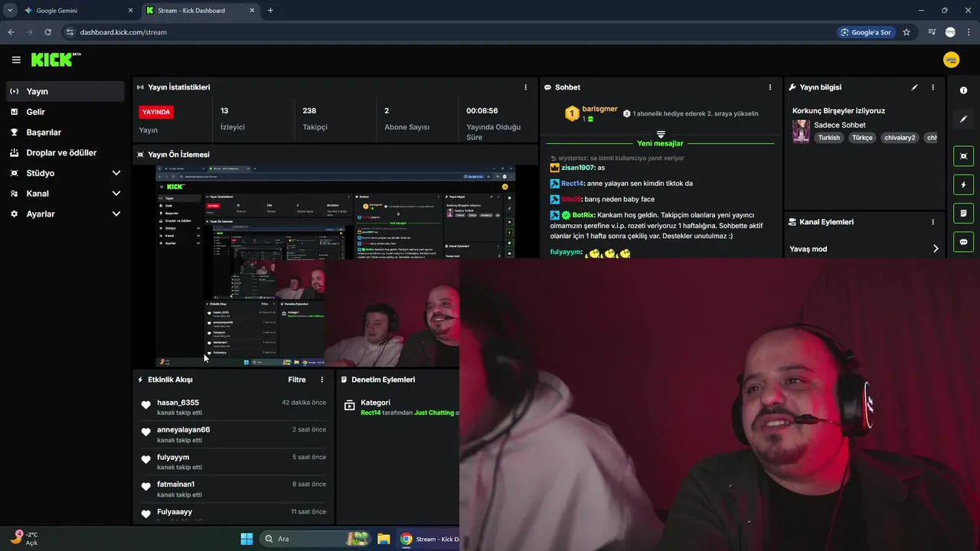The height and width of the screenshot is (551, 980).
Task: Open Gelir in the sidebar
Action: [x=65, y=112]
